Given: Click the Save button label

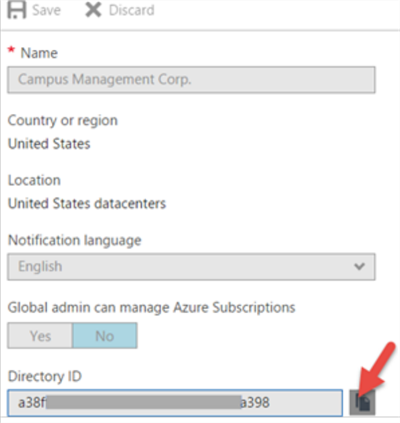Looking at the screenshot, I should [46, 10].
